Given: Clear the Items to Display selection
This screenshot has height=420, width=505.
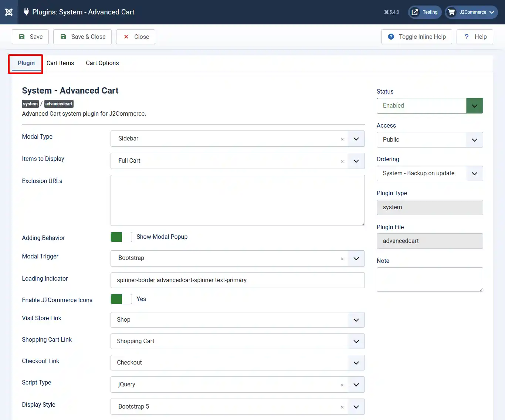Looking at the screenshot, I should [x=342, y=161].
